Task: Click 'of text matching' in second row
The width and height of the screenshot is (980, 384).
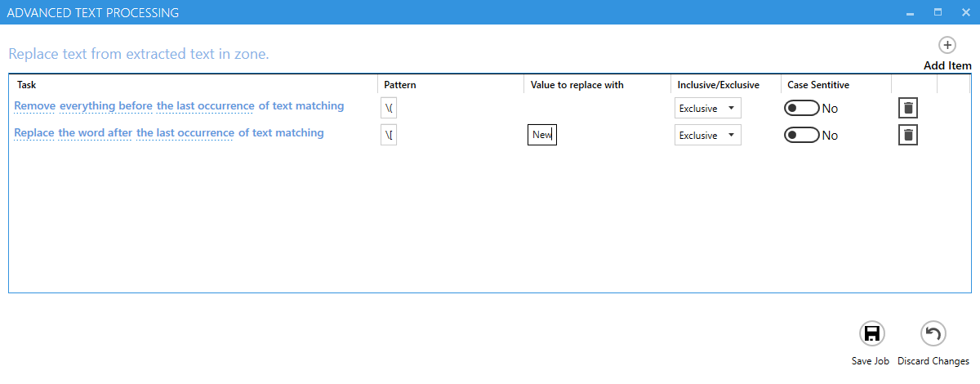Action: point(281,133)
